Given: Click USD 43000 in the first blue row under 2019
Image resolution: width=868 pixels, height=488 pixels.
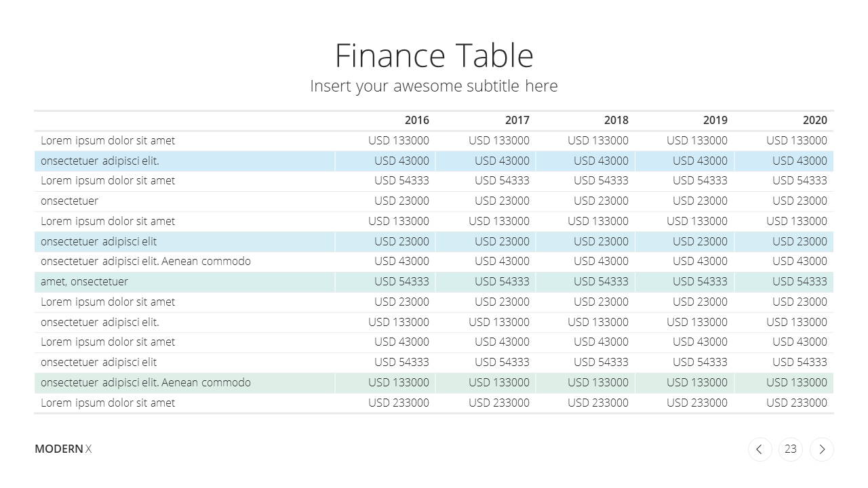Looking at the screenshot, I should click(700, 161).
